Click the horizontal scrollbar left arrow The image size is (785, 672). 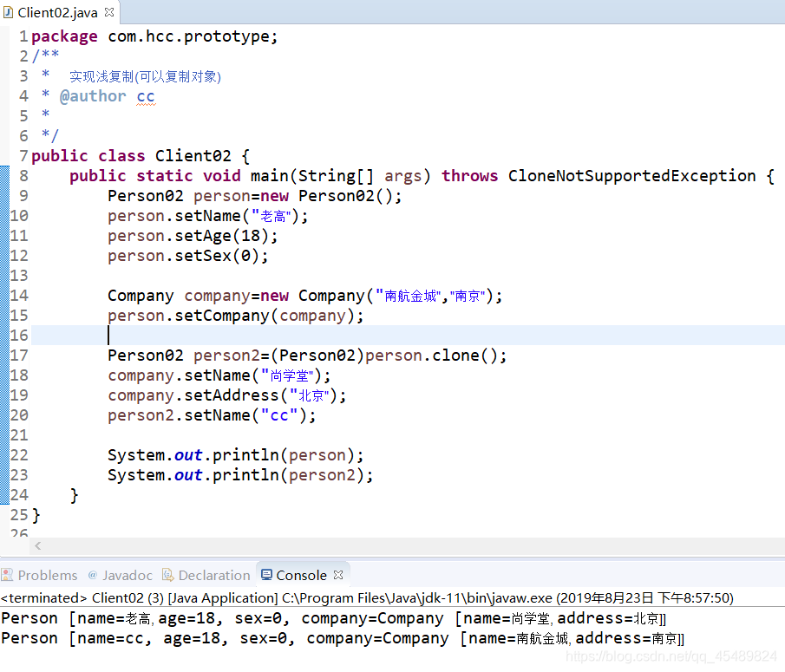point(38,546)
